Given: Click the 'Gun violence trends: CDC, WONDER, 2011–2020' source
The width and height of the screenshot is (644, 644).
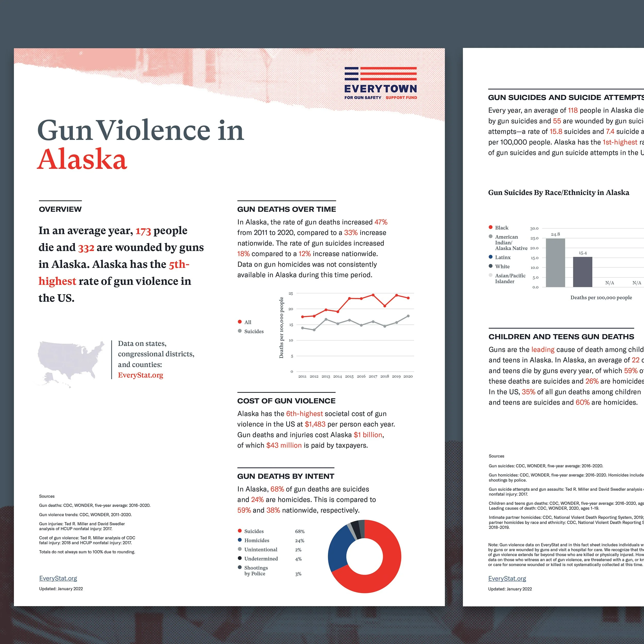Looking at the screenshot, I should 85,515.
